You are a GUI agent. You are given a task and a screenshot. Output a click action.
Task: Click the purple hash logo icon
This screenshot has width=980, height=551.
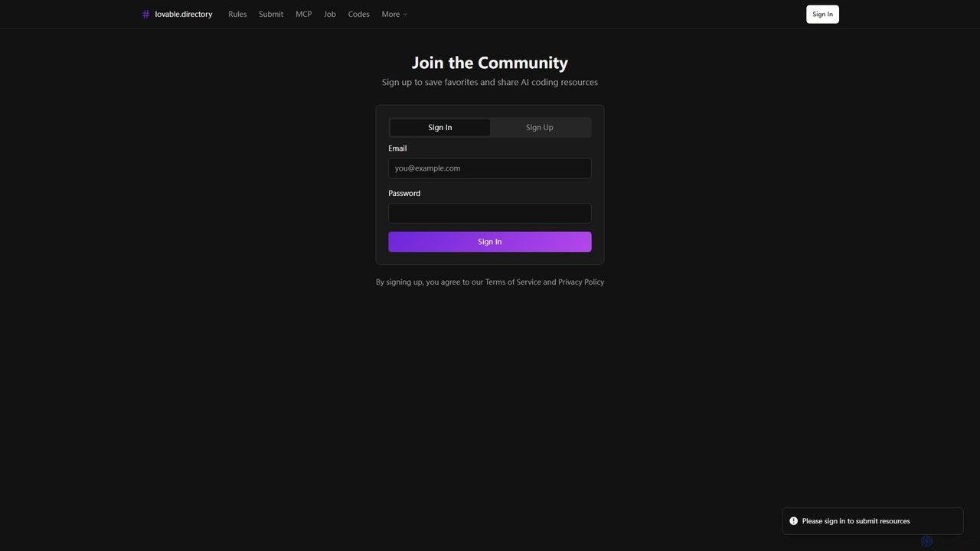pos(145,15)
